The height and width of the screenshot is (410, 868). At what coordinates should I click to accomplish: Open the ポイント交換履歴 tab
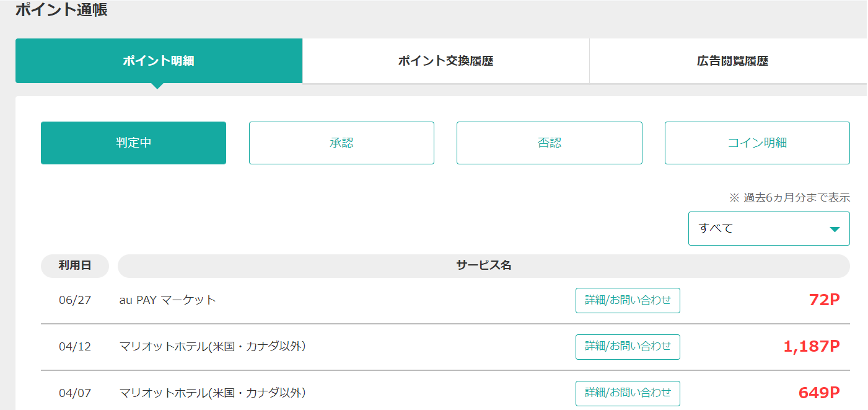(445, 61)
